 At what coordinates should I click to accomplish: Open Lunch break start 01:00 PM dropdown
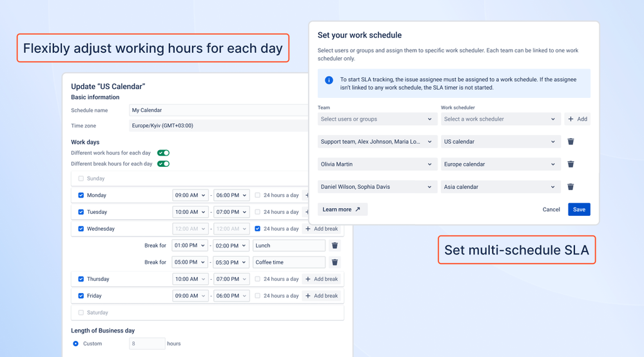coord(190,246)
